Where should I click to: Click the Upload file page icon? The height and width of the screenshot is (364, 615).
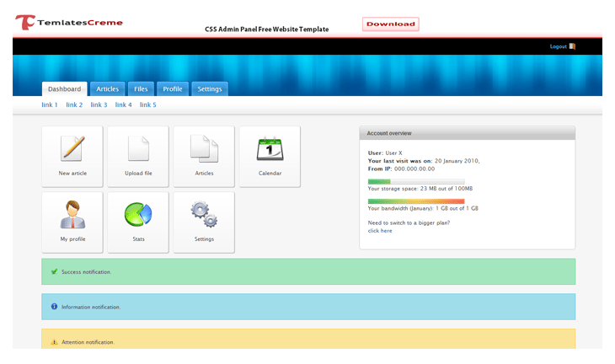(138, 148)
